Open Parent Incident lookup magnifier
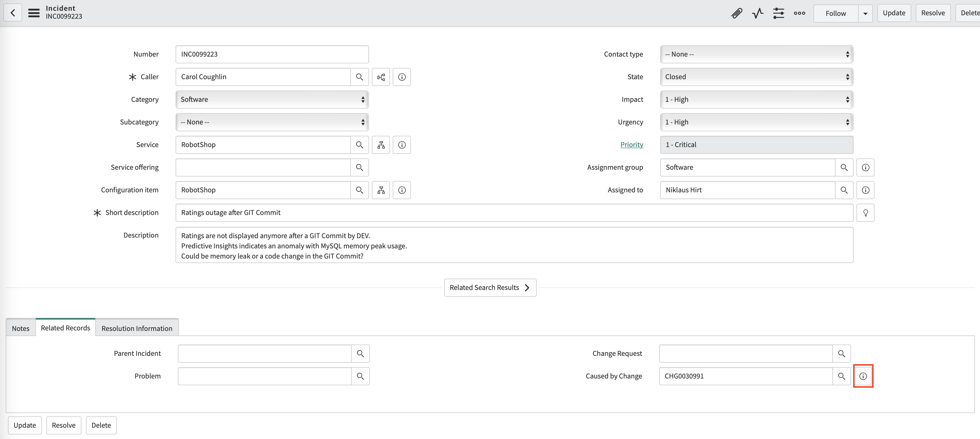This screenshot has height=439, width=980. [x=360, y=354]
